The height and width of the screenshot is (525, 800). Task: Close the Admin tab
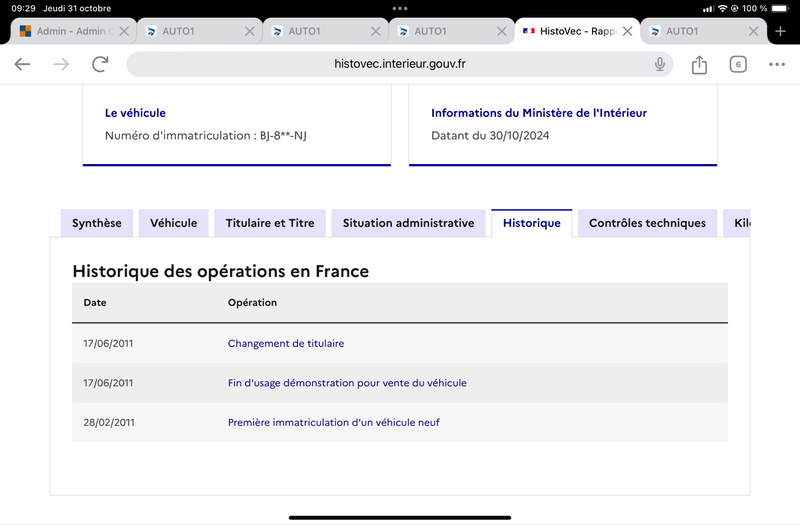124,31
